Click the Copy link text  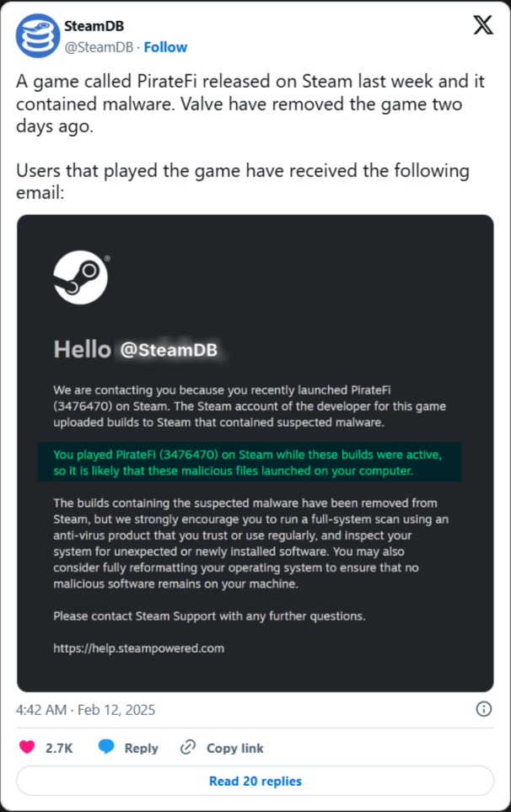pos(235,748)
